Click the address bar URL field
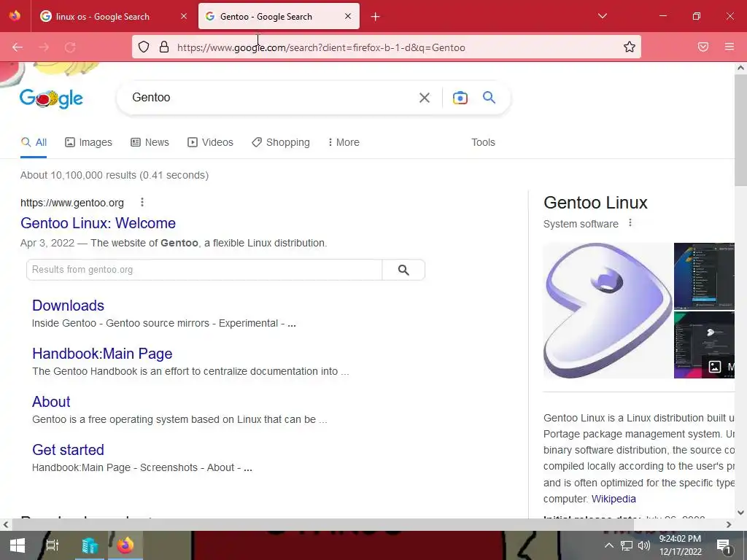Viewport: 747px width, 560px height. point(386,47)
